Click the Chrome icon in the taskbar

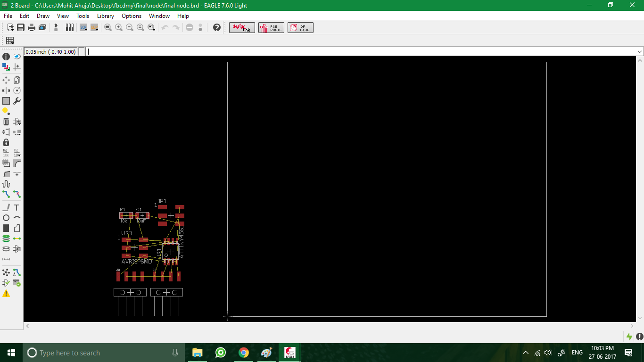pyautogui.click(x=243, y=353)
